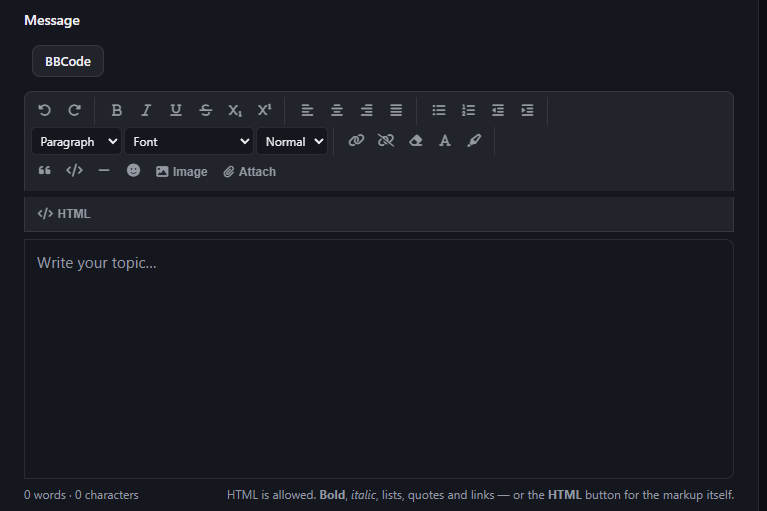Click the '0 words · 0 characters' counter

(x=81, y=495)
